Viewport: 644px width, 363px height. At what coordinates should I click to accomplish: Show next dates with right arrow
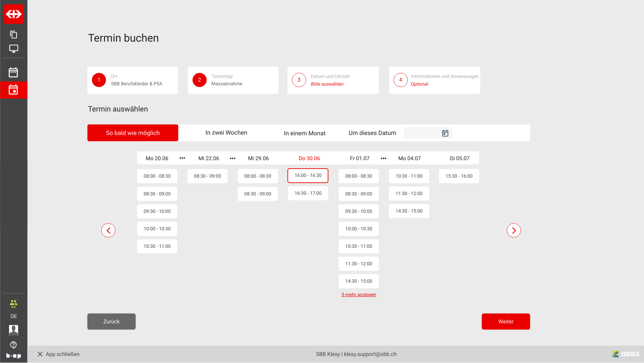[514, 230]
